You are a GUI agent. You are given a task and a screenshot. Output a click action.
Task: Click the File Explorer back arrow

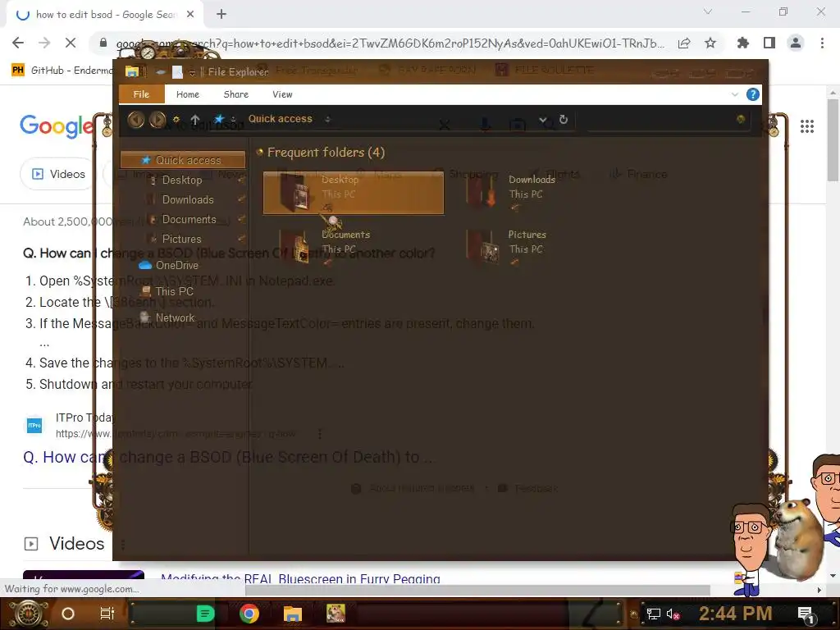coord(136,120)
